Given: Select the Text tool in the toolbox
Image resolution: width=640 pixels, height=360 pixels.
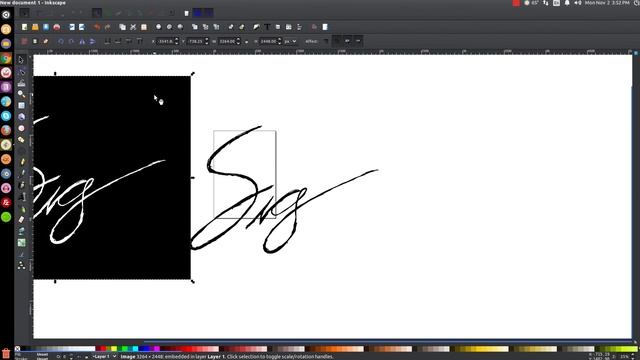Looking at the screenshot, I should [x=21, y=197].
